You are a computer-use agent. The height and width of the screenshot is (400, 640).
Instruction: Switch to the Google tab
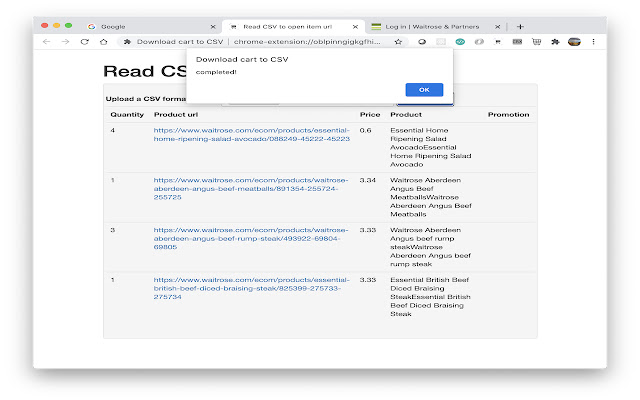(151, 27)
